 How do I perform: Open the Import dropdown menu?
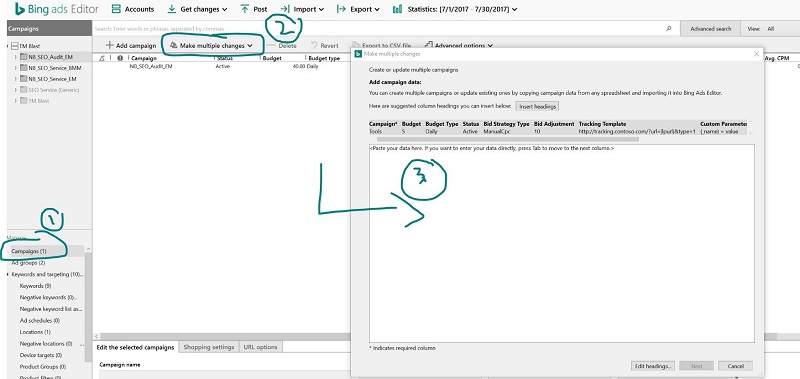coord(302,9)
